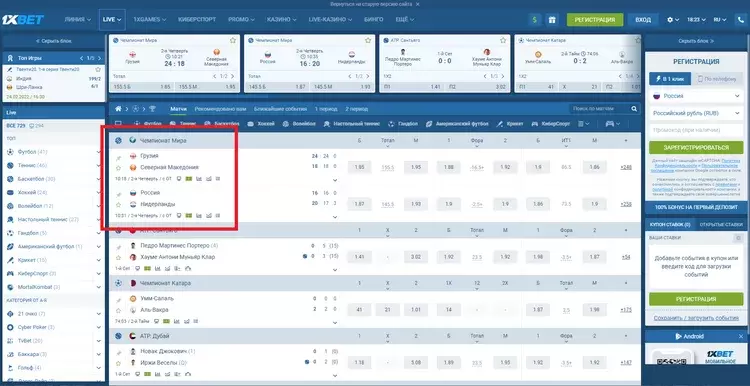Go to home icon in matches bar
Screen dimensions: 750x386
[x=118, y=109]
